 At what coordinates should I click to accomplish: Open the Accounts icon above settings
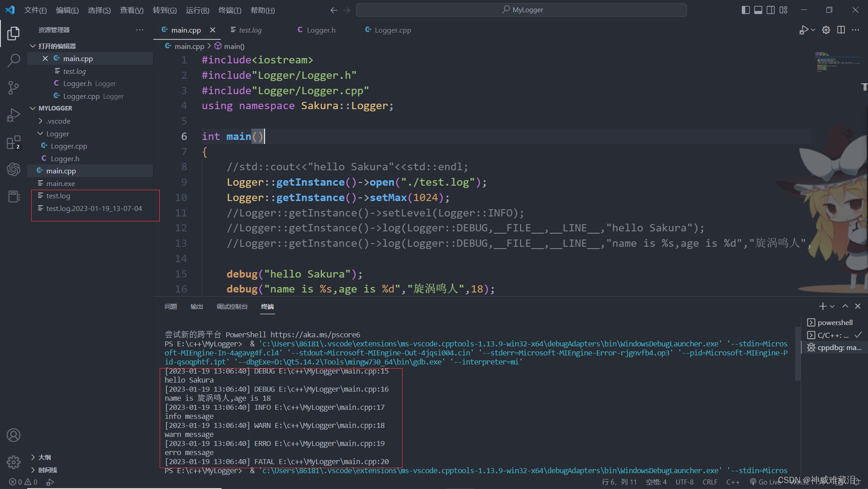14,435
